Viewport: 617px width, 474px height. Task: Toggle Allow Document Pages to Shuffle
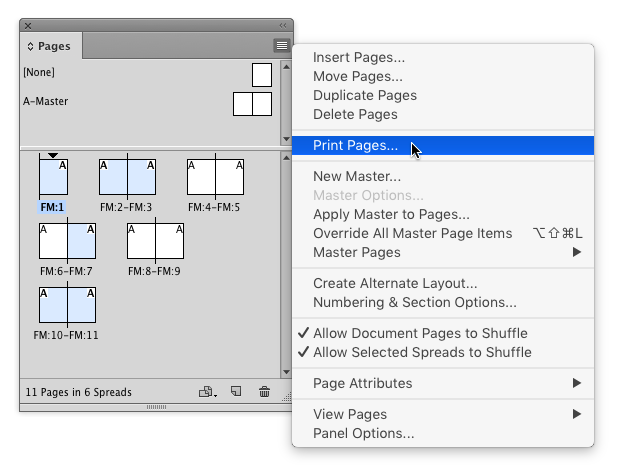443,333
